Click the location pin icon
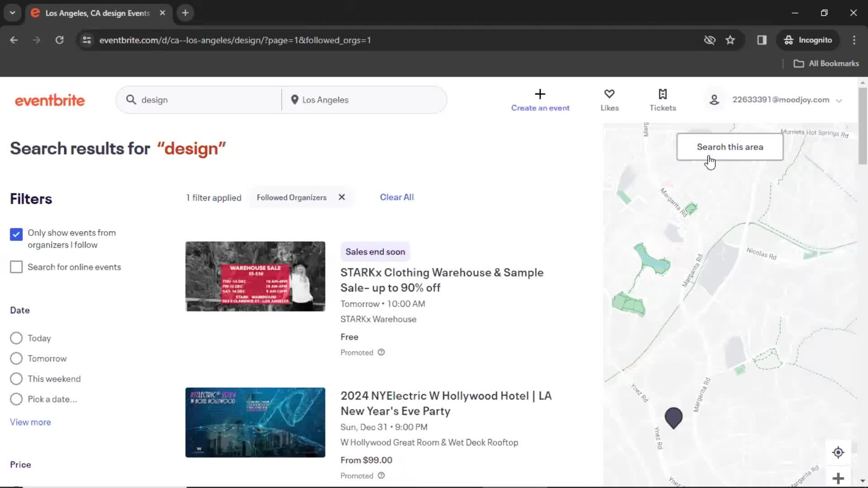Image resolution: width=868 pixels, height=488 pixels. coord(295,100)
